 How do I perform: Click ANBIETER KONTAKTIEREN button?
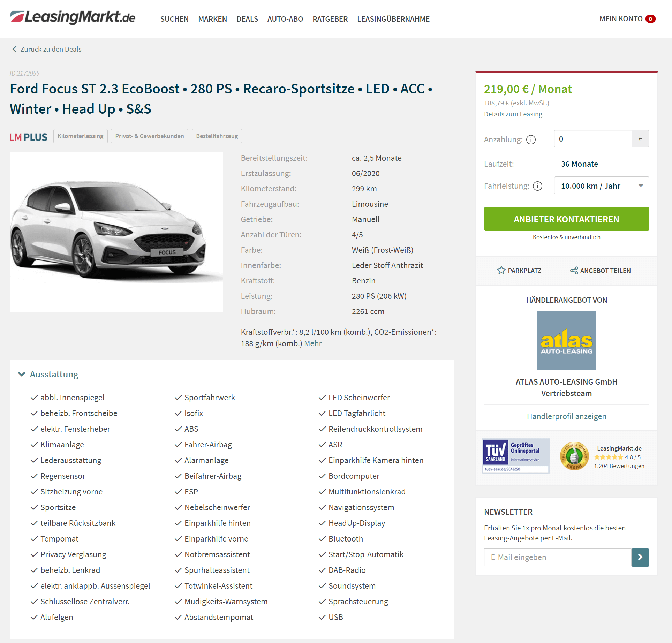point(566,219)
